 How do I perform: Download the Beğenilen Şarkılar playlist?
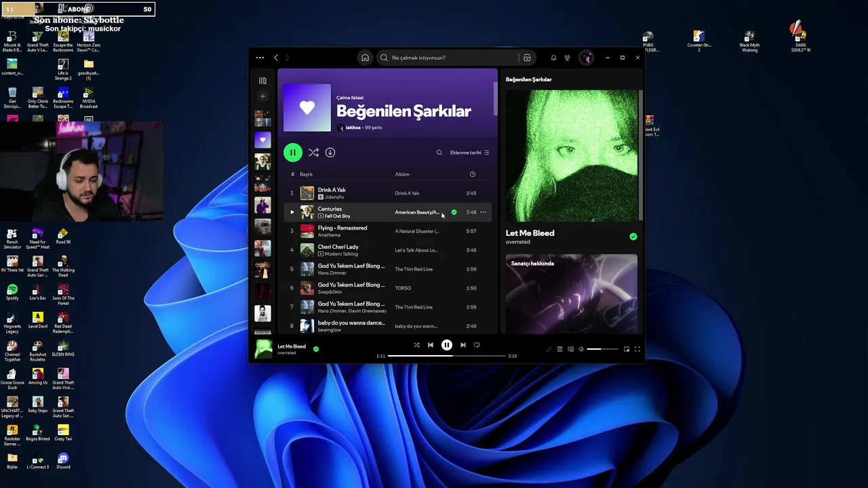pos(330,152)
